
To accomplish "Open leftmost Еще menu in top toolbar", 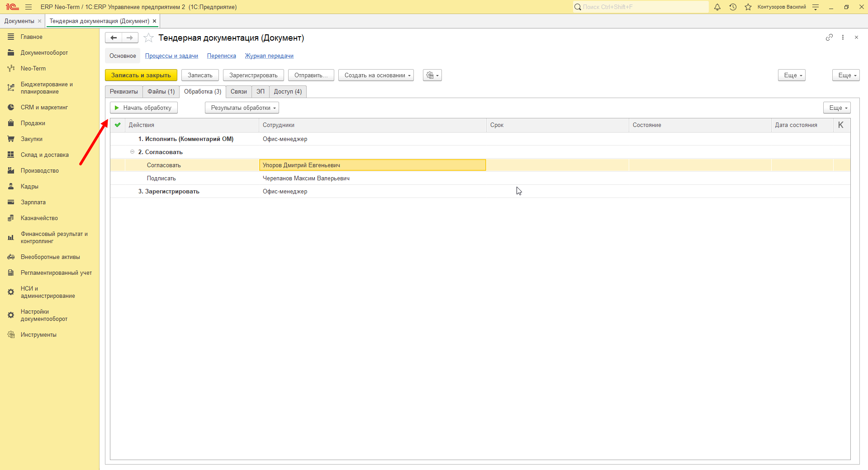I will click(x=792, y=75).
